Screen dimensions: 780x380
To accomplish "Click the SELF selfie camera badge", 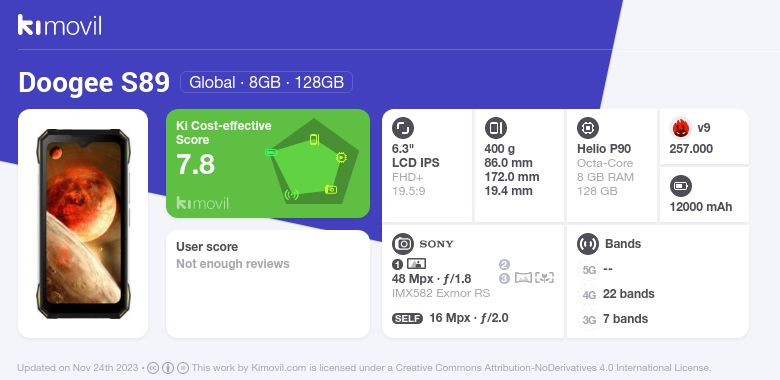I will tap(407, 318).
